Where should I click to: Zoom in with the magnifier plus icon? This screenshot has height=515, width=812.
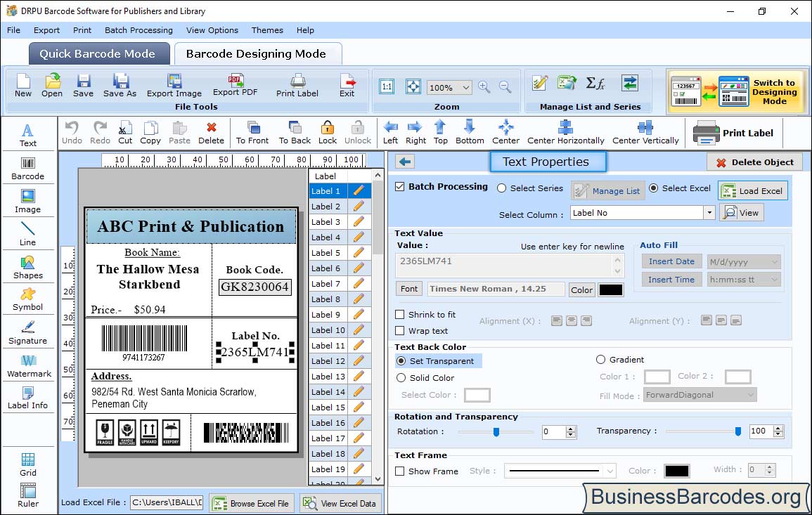[484, 87]
